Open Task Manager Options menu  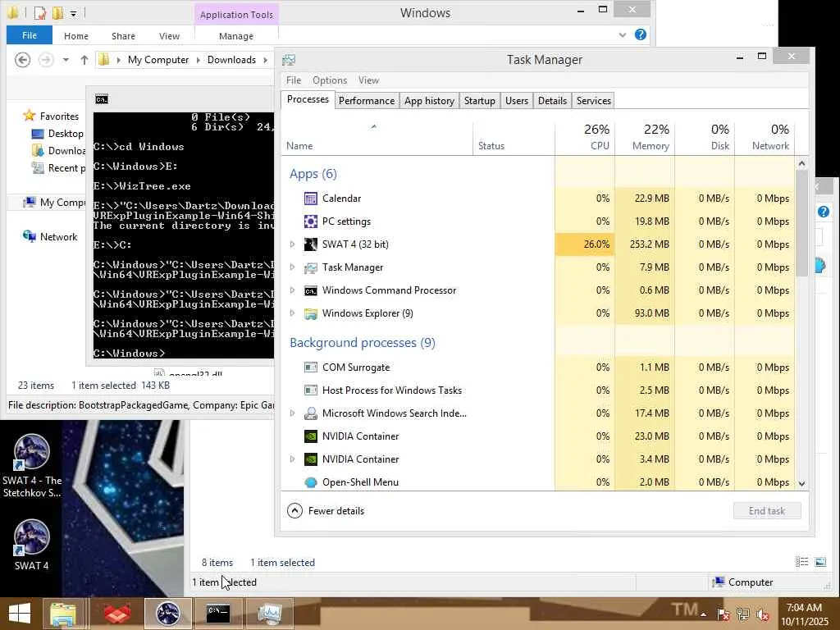tap(330, 80)
